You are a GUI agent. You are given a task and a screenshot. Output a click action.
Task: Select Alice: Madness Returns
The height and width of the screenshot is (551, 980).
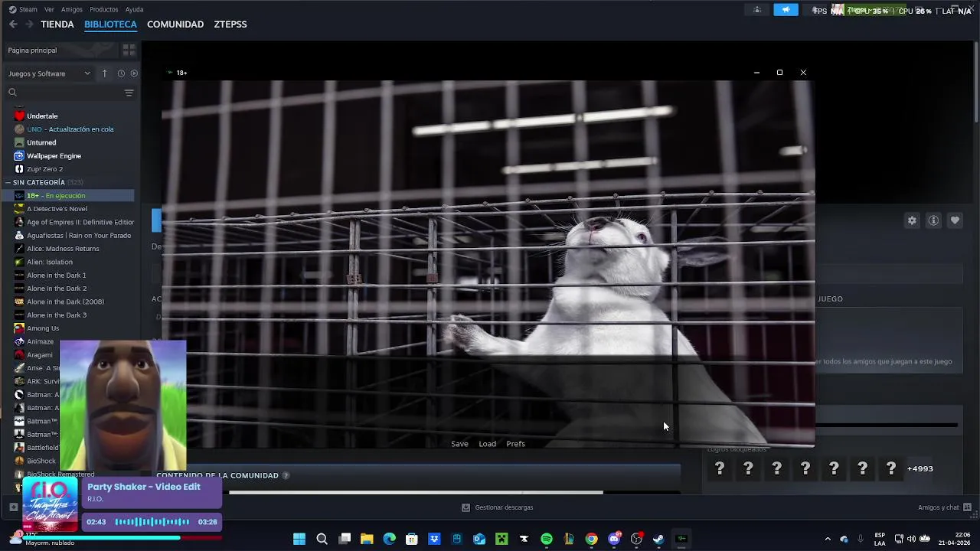63,249
